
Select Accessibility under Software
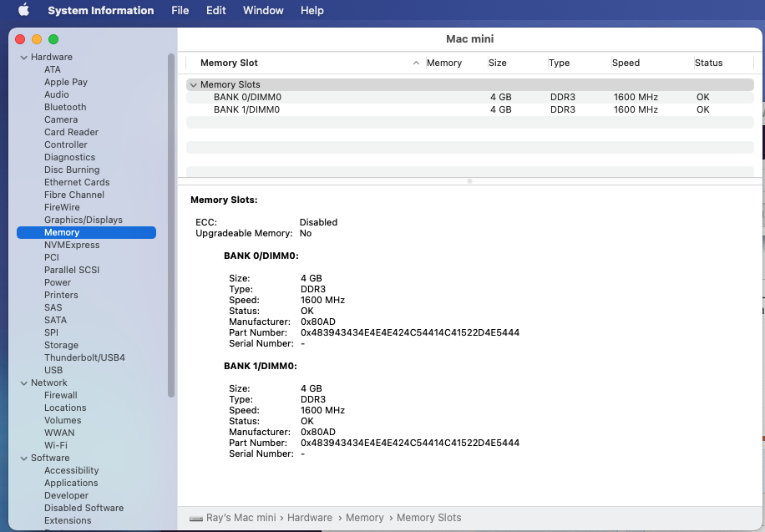click(x=71, y=470)
